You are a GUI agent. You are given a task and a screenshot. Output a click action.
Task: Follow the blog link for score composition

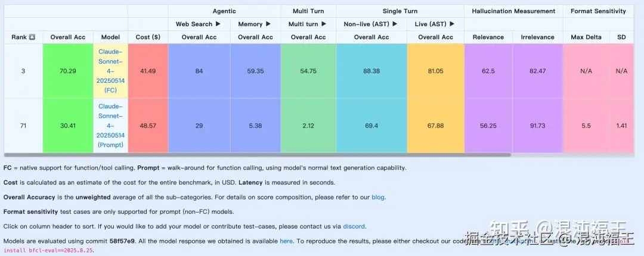click(x=378, y=197)
